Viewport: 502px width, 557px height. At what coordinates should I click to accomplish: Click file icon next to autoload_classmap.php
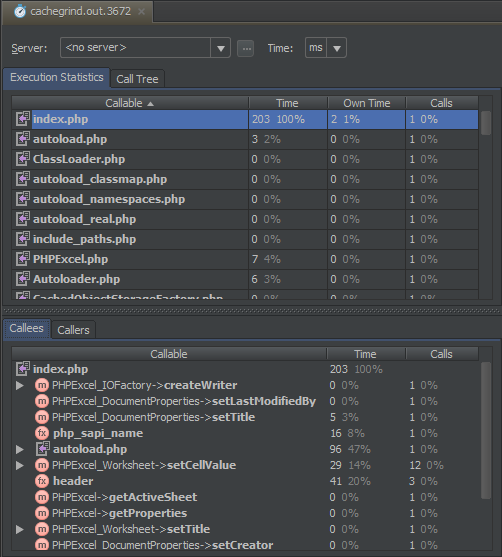(23, 179)
